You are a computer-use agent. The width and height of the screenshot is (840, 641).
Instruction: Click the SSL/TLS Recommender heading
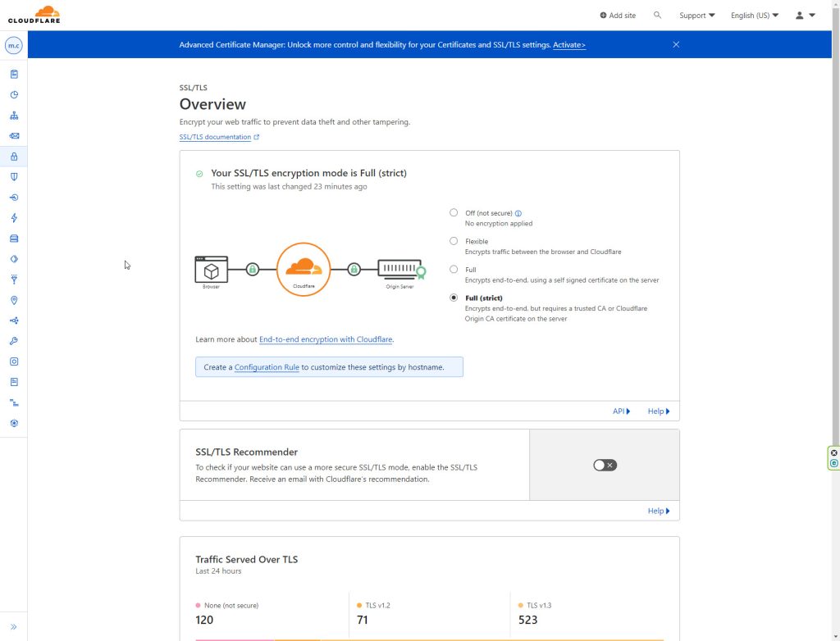[x=246, y=452]
